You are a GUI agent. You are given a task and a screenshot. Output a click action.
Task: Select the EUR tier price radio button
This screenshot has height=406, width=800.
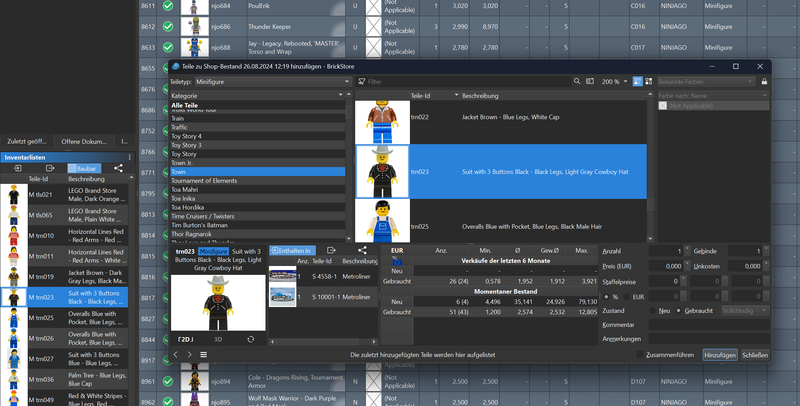click(627, 297)
